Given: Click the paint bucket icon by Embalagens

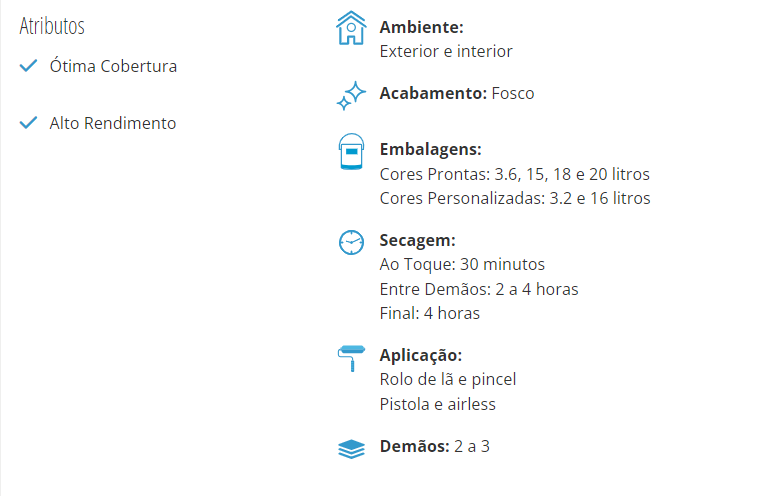Looking at the screenshot, I should coord(351,152).
